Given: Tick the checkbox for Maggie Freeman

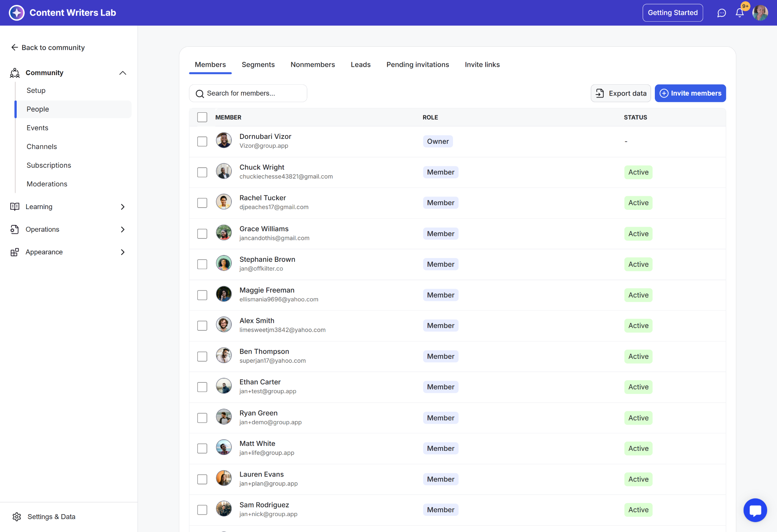Looking at the screenshot, I should [x=202, y=295].
